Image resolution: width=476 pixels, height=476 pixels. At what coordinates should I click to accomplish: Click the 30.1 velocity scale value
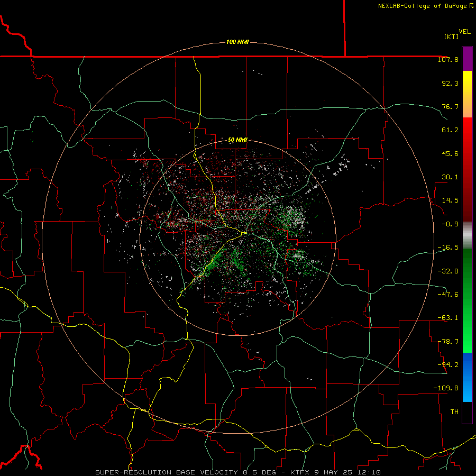coord(450,177)
